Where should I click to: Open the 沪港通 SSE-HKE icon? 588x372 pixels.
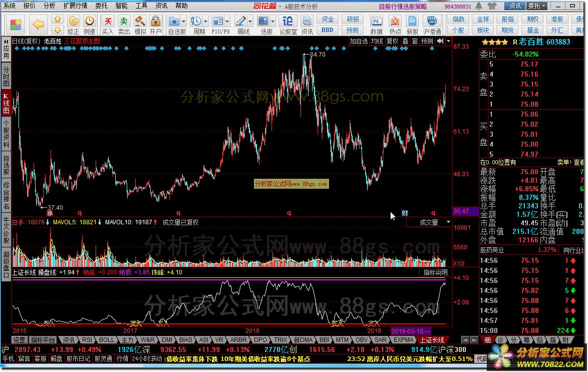click(x=432, y=25)
